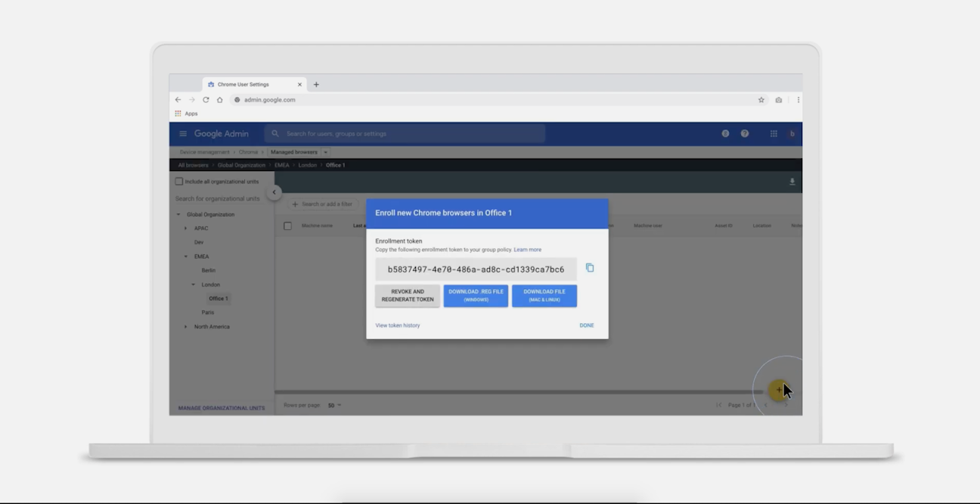This screenshot has width=980, height=504.
Task: Reload the page with browser refresh icon
Action: [206, 100]
